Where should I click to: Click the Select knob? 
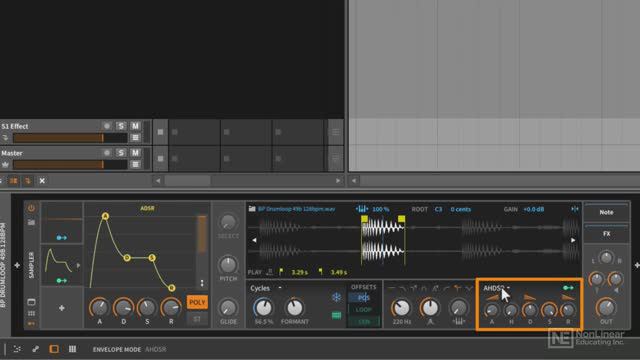point(228,222)
